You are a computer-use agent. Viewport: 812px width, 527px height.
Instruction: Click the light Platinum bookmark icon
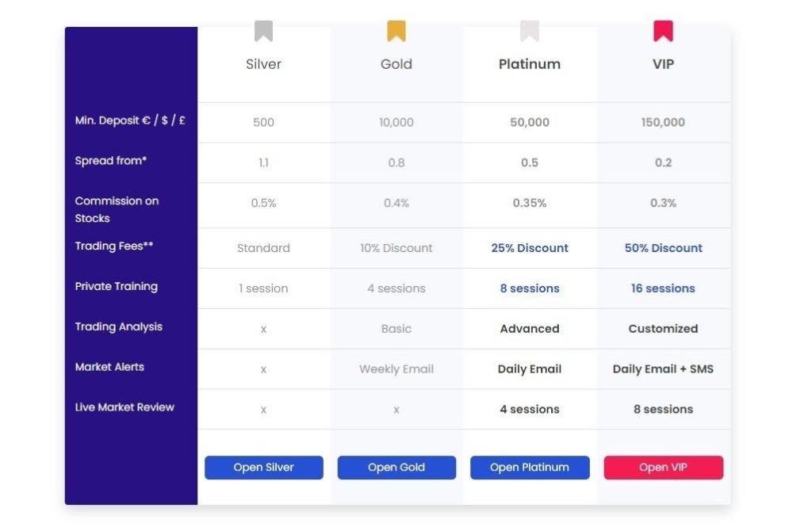[529, 31]
